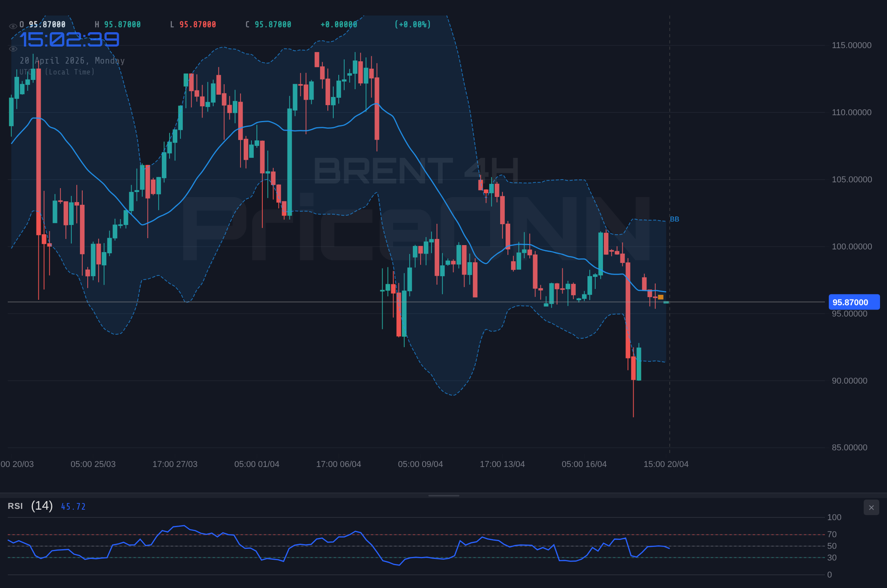Image resolution: width=887 pixels, height=588 pixels.
Task: Click the 05:00 01/04 time axis label
Action: (x=257, y=464)
